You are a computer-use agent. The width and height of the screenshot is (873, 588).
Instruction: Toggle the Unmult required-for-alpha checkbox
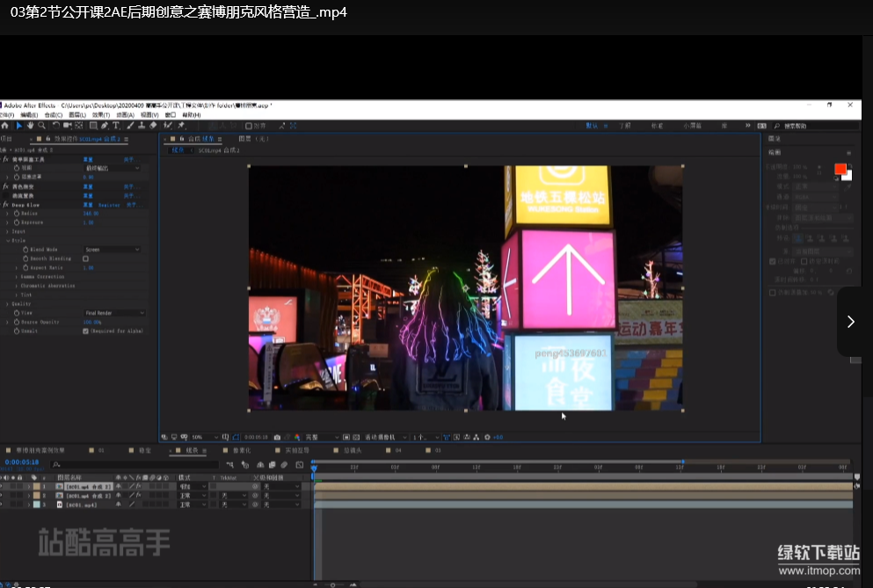[x=85, y=330]
